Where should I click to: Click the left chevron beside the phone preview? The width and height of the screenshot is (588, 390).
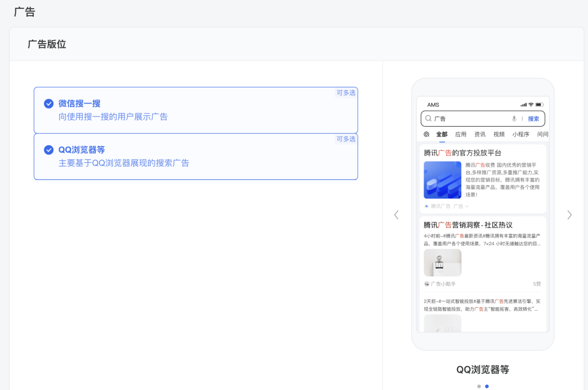pos(396,215)
